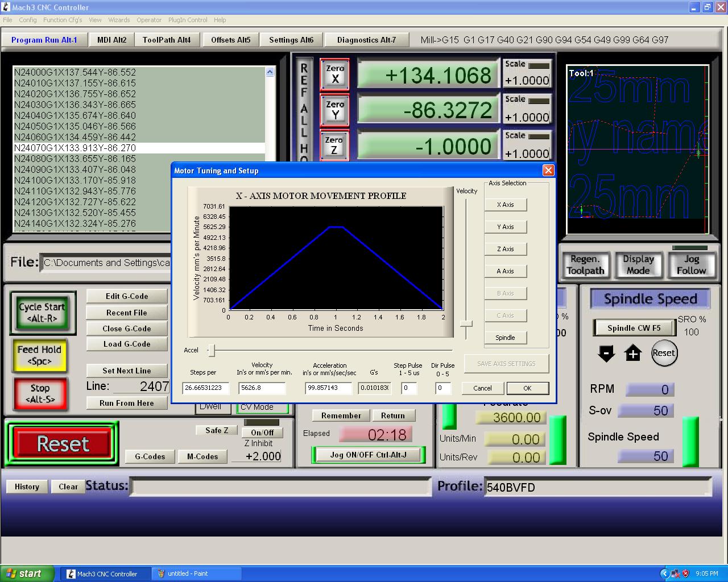Toggle Jog ON/OFF Ctrl-Alt-J
The width and height of the screenshot is (728, 582).
(x=368, y=455)
